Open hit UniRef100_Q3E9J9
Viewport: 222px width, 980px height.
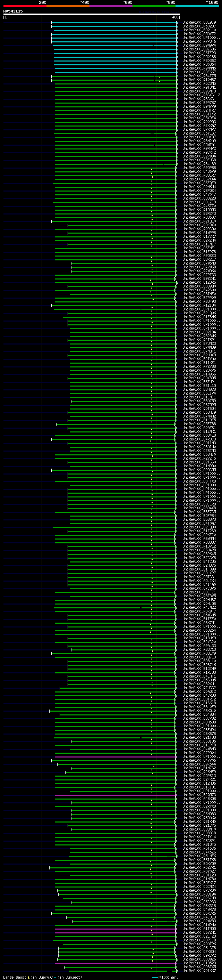click(x=199, y=23)
